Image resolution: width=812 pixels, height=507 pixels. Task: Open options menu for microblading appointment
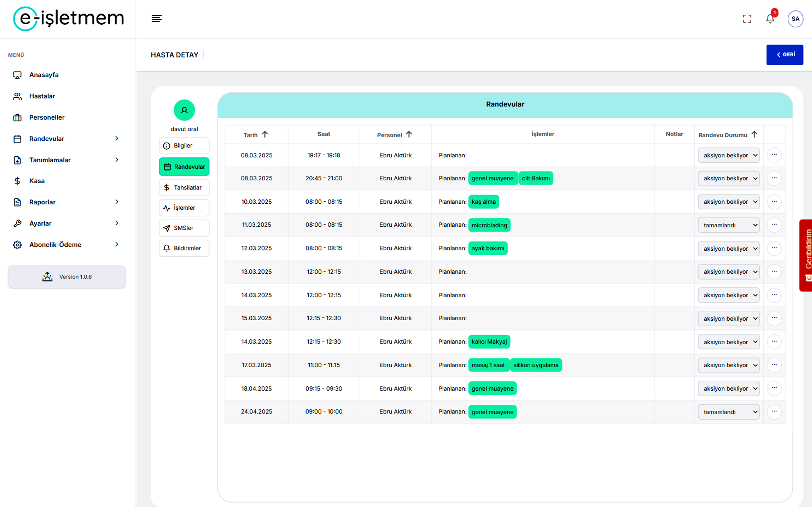pos(774,225)
